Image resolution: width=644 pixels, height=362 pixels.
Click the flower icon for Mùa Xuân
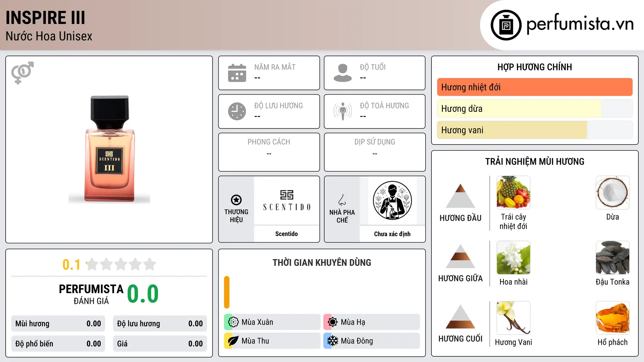tap(233, 322)
